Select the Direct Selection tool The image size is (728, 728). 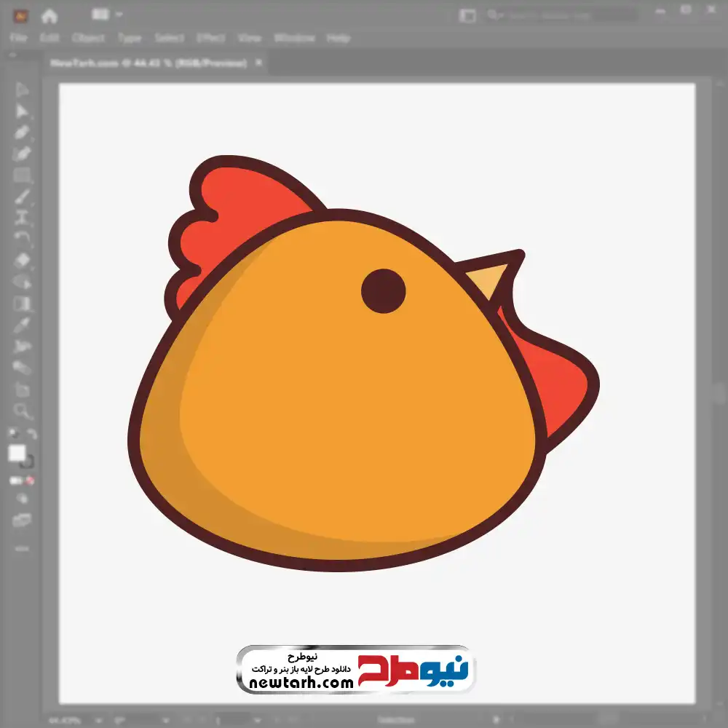23,111
